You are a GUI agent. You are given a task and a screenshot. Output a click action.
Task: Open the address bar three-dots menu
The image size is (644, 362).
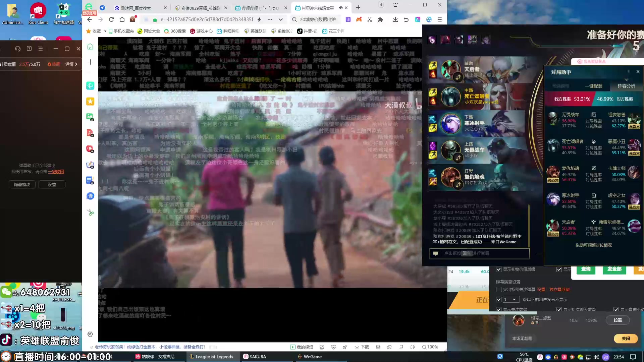pyautogui.click(x=270, y=19)
